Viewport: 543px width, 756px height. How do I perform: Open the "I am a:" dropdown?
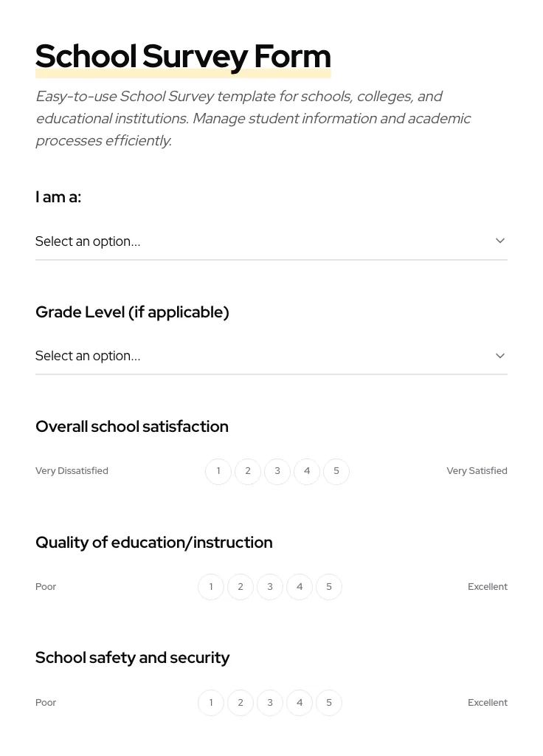click(x=271, y=241)
